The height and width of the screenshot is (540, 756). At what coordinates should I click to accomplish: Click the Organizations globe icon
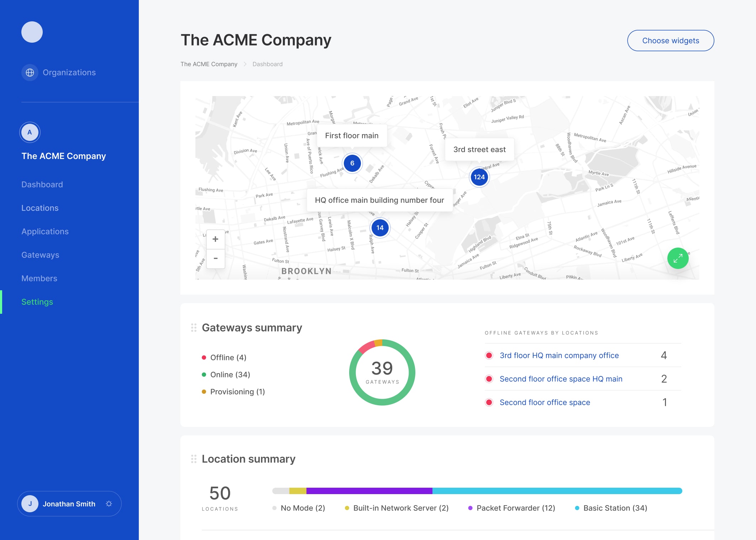[x=30, y=73]
